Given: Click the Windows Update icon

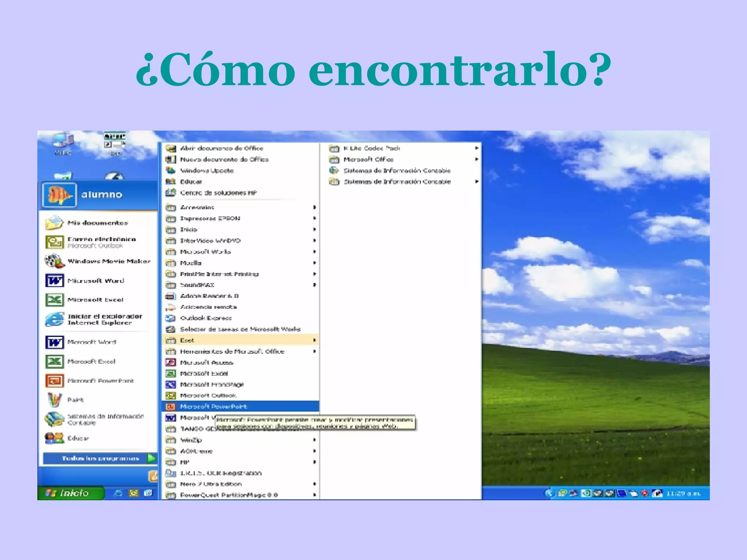Looking at the screenshot, I should [x=170, y=170].
